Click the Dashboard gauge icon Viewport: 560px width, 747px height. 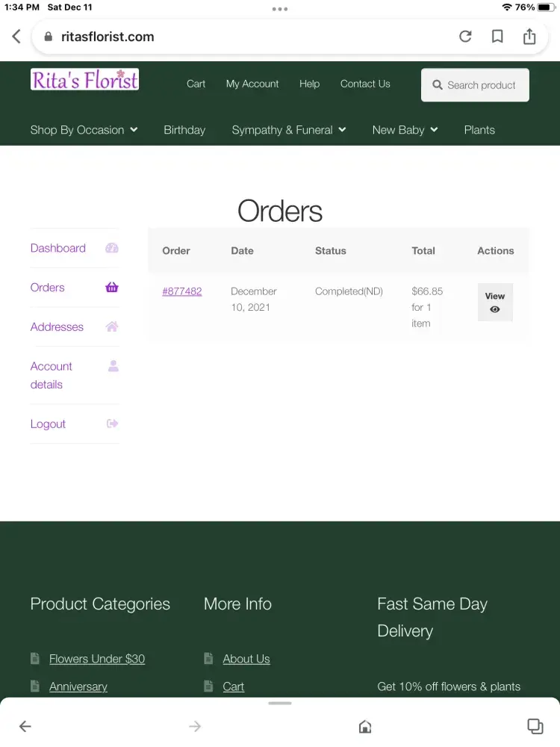pyautogui.click(x=112, y=248)
